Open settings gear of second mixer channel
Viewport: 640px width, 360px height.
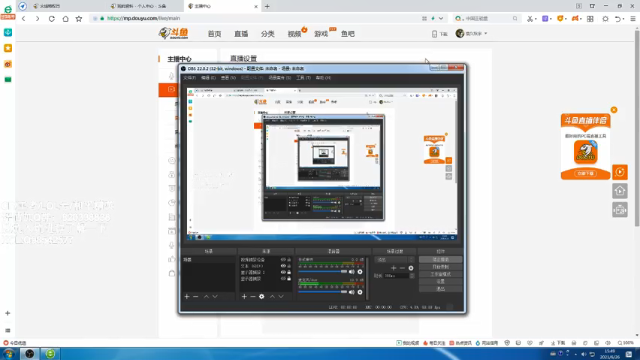360,292
